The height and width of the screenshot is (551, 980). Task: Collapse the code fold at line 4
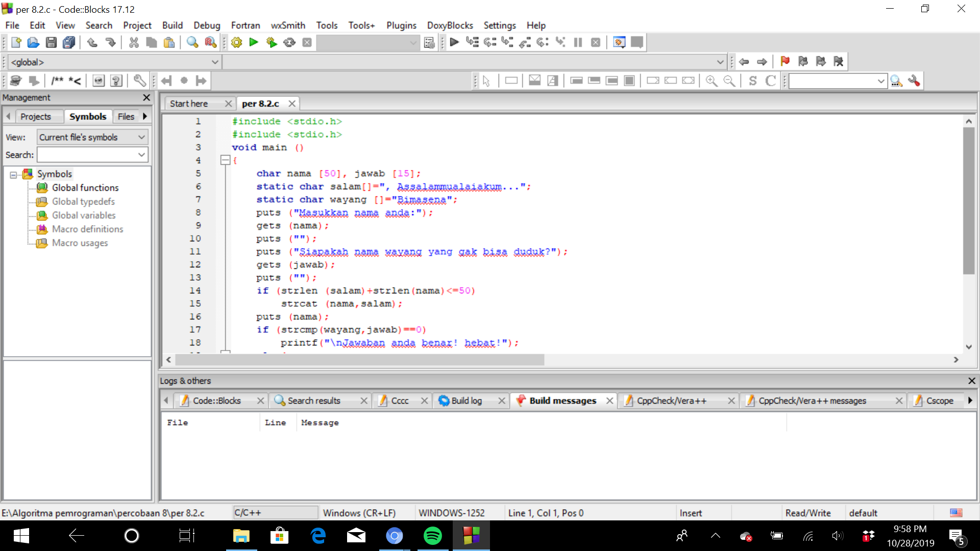(x=225, y=160)
